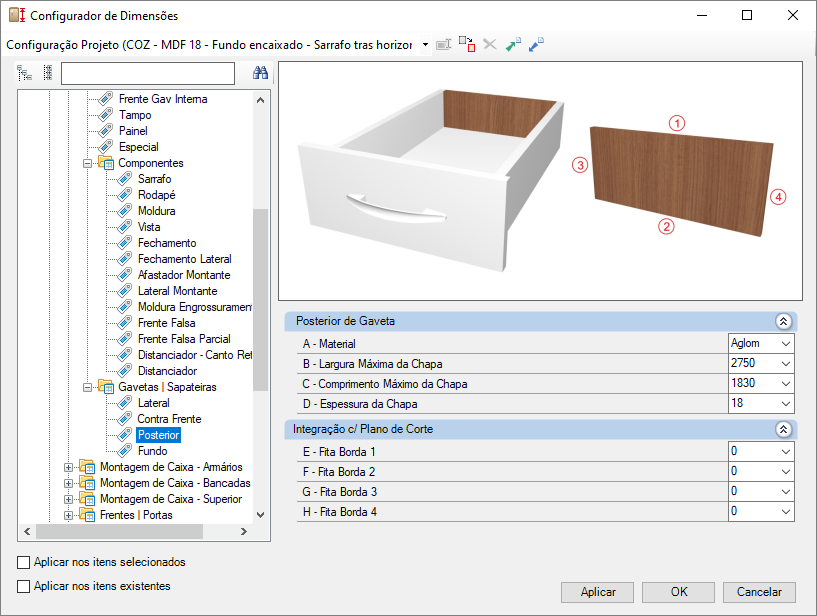Expand the Frentes | Portas tree node
Image resolution: width=817 pixels, height=616 pixels.
(x=68, y=515)
